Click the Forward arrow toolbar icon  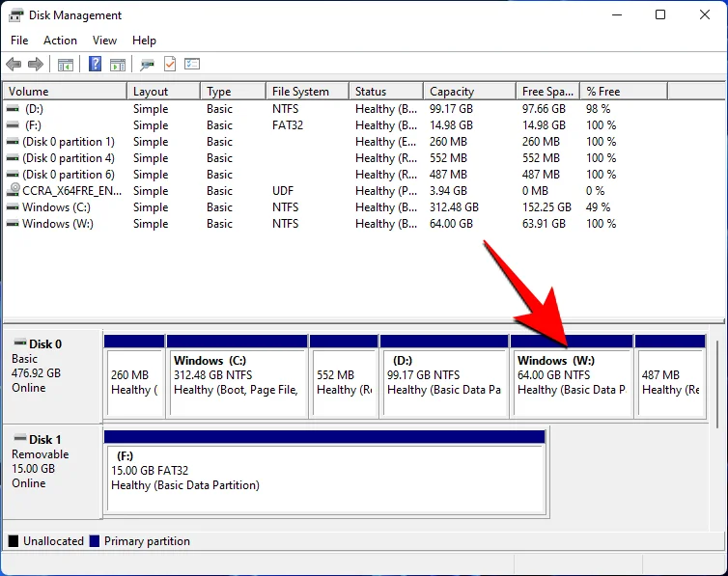(36, 65)
